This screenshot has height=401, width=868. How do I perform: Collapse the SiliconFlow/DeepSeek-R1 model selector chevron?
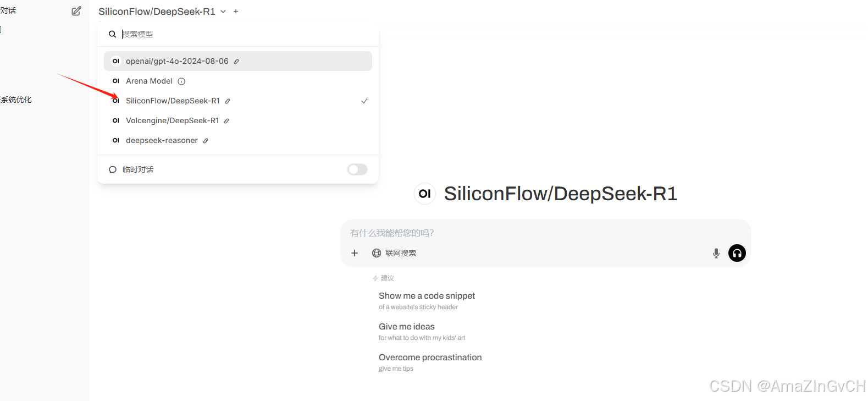(x=223, y=12)
